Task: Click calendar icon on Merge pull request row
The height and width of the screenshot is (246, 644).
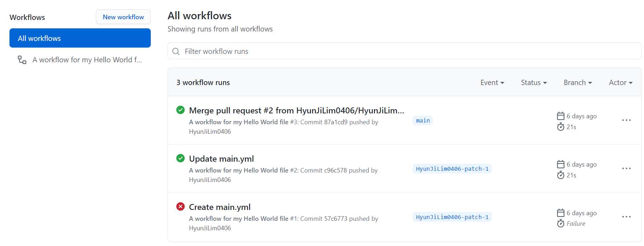Action: coord(561,116)
